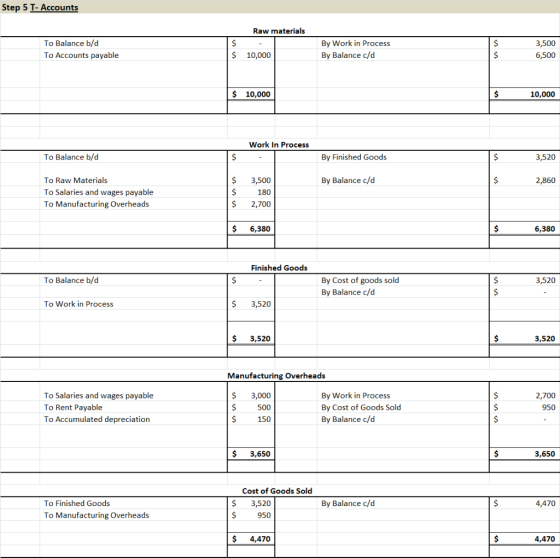Click 'To Rent Payable' cell

[73, 407]
